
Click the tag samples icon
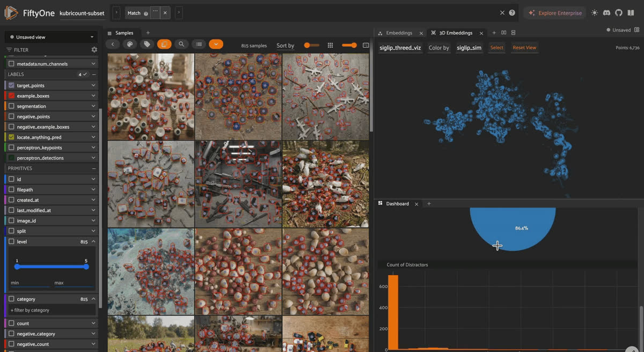point(147,45)
